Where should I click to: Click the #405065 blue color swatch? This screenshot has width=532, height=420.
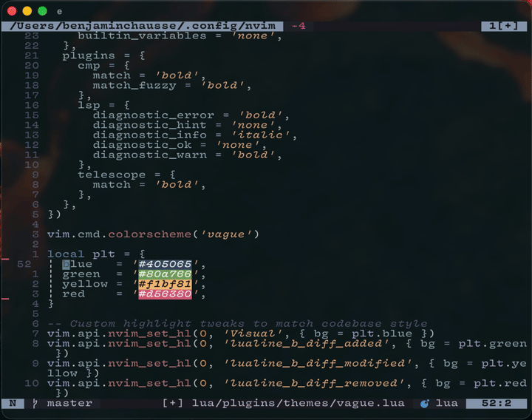point(165,264)
